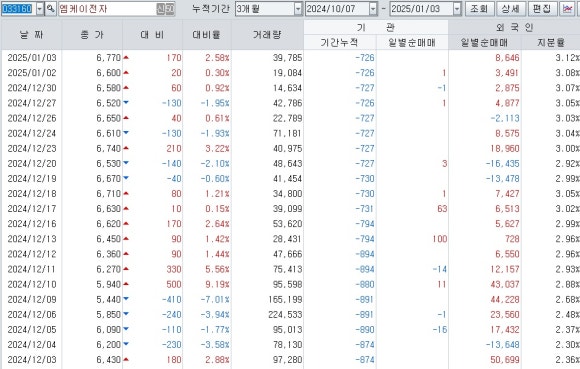The height and width of the screenshot is (369, 580).
Task: Select the date cell 2024/12/30
Action: pos(32,88)
